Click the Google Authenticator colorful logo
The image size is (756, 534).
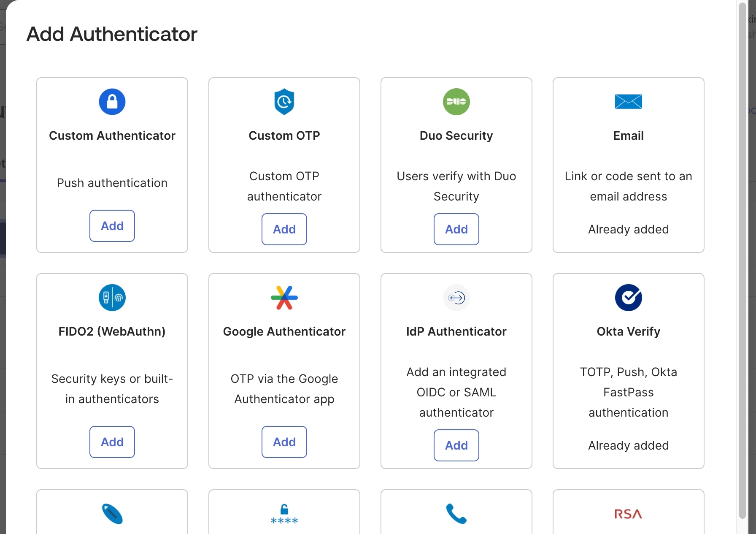pos(284,298)
